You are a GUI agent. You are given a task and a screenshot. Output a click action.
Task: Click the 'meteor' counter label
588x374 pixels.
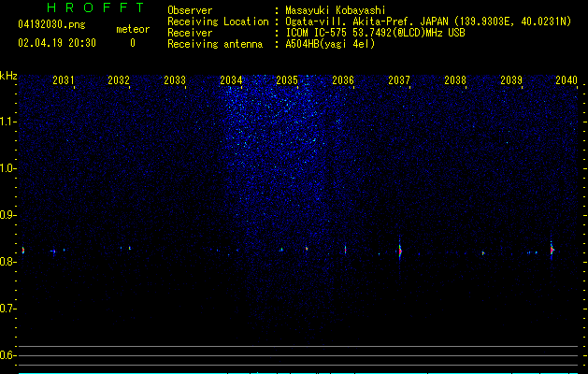point(133,29)
